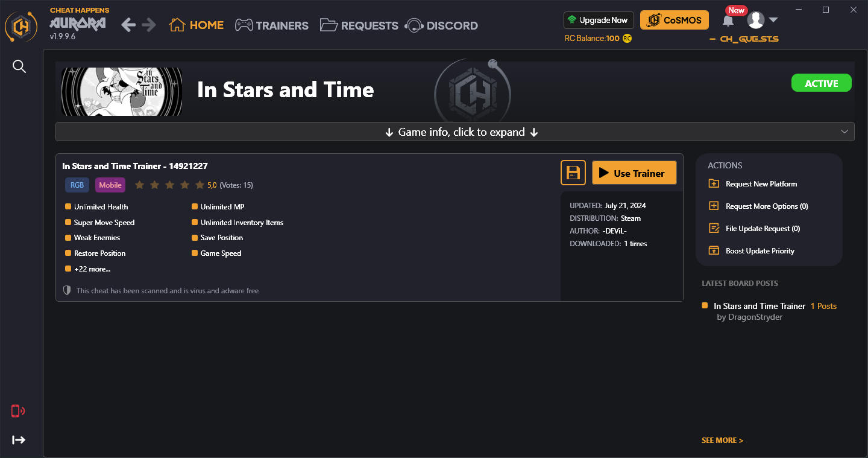868x458 pixels.
Task: Open Boost Update Priority
Action: point(760,250)
